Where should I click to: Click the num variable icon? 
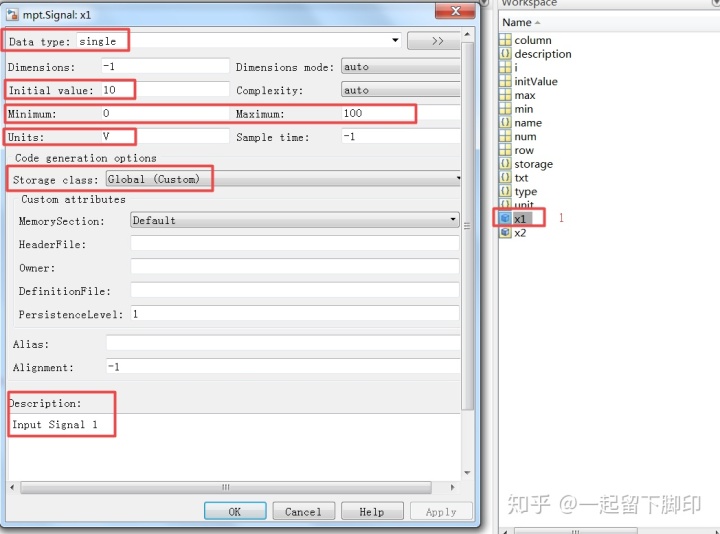coord(505,136)
